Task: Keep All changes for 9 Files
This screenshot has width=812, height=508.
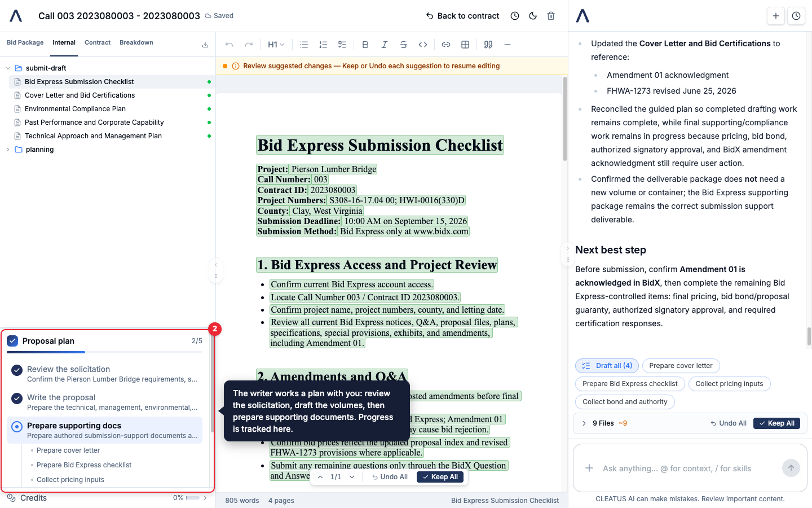Action: (776, 423)
